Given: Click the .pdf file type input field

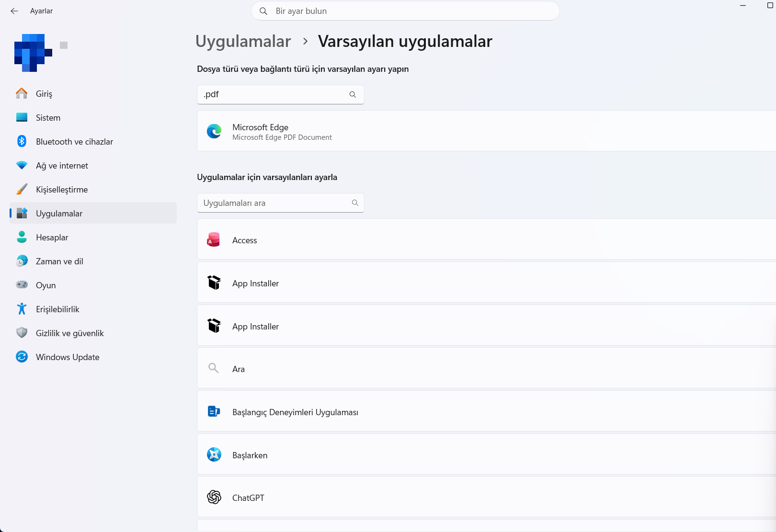Looking at the screenshot, I should [x=281, y=94].
